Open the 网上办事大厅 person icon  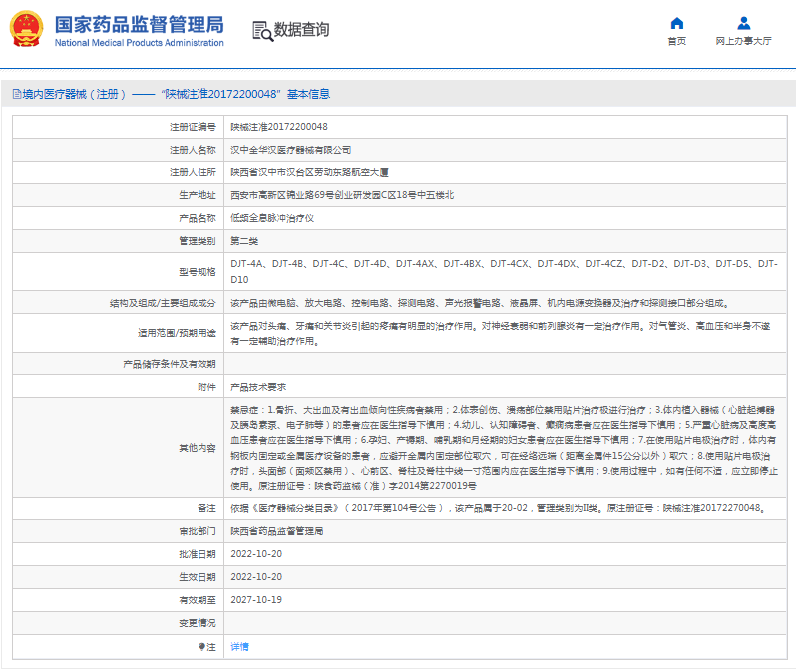click(x=743, y=23)
